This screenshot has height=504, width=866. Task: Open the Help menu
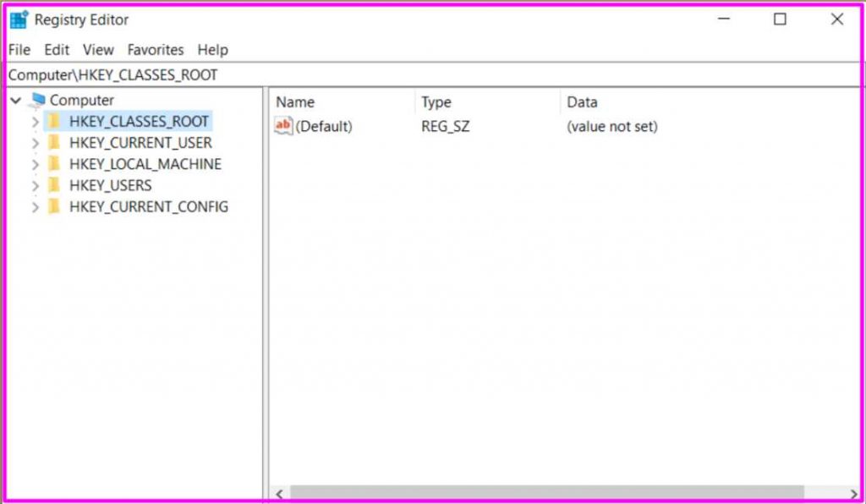click(212, 49)
